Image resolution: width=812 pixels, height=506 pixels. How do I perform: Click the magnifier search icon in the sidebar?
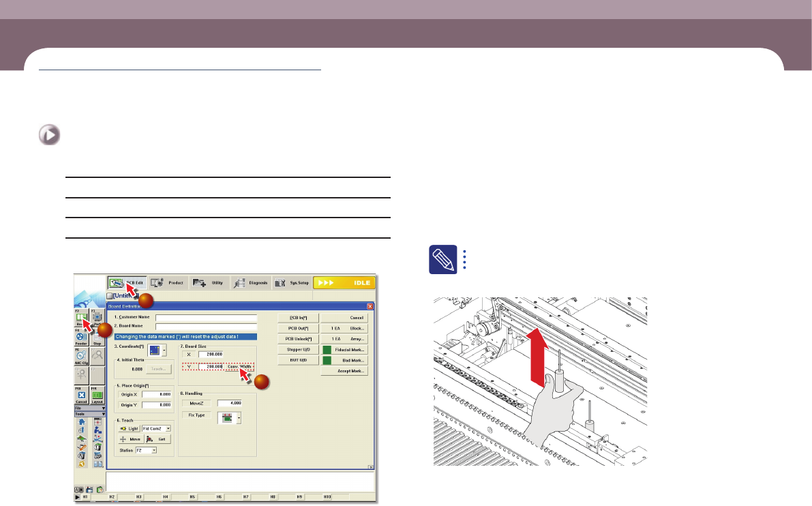[97, 356]
